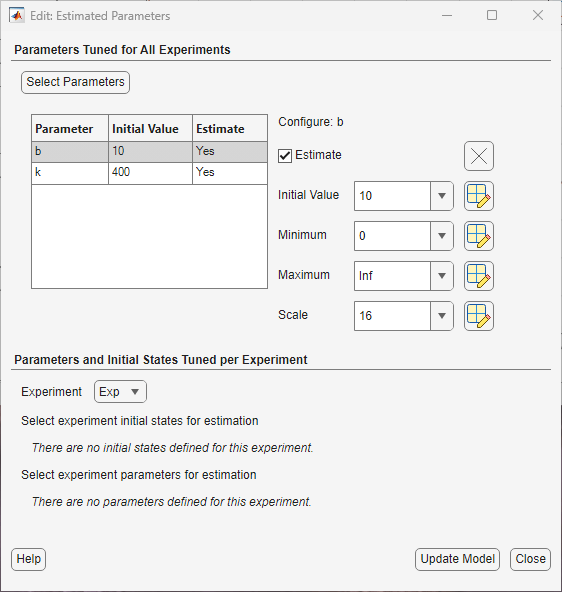This screenshot has height=592, width=562.
Task: Click the initial value 400 cell
Action: (150, 173)
